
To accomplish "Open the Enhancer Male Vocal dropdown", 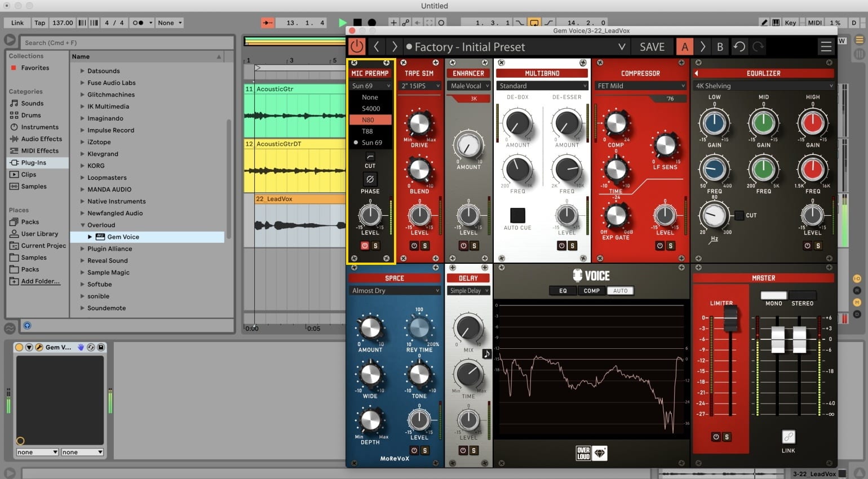I will click(468, 86).
